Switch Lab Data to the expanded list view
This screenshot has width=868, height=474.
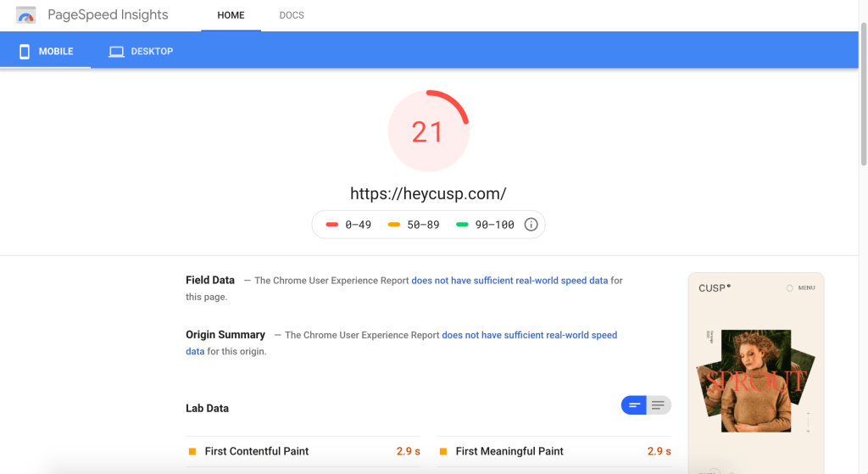point(659,405)
